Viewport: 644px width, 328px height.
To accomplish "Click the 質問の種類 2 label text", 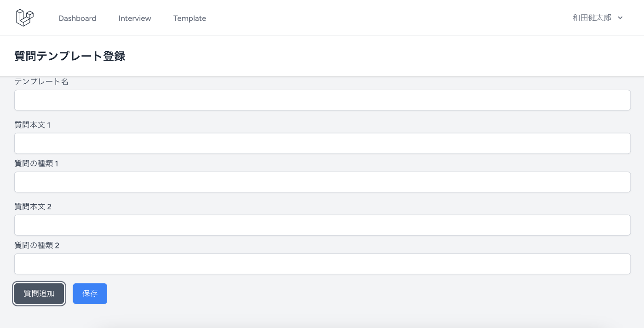I will point(37,245).
